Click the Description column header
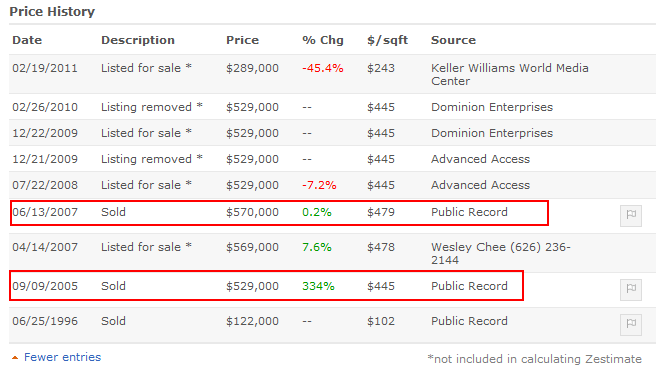The image size is (656, 370). (138, 40)
